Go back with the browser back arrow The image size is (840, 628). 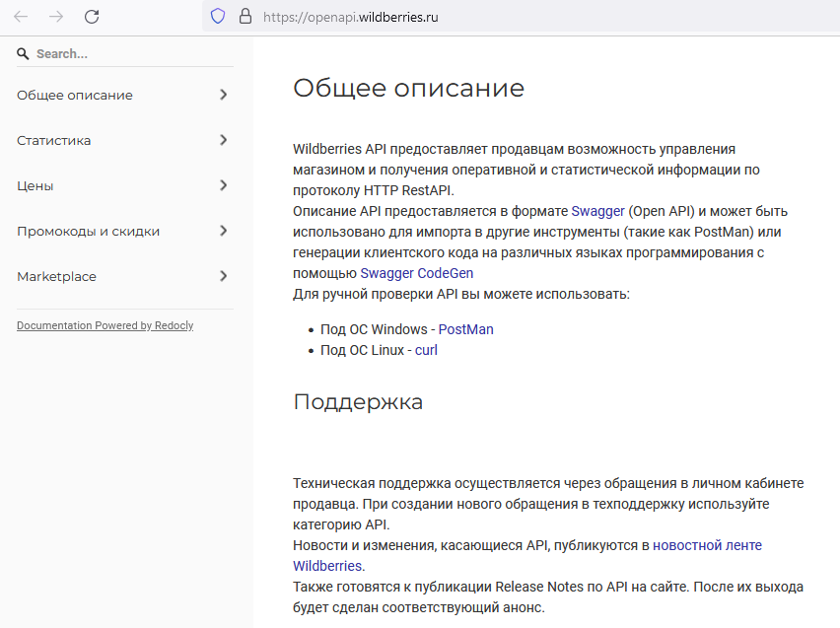pyautogui.click(x=21, y=17)
